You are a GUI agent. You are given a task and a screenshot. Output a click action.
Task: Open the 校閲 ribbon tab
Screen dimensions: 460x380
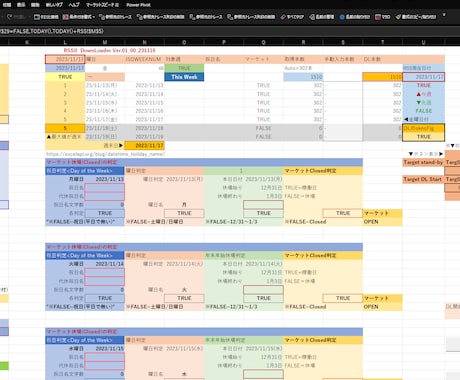point(7,5)
